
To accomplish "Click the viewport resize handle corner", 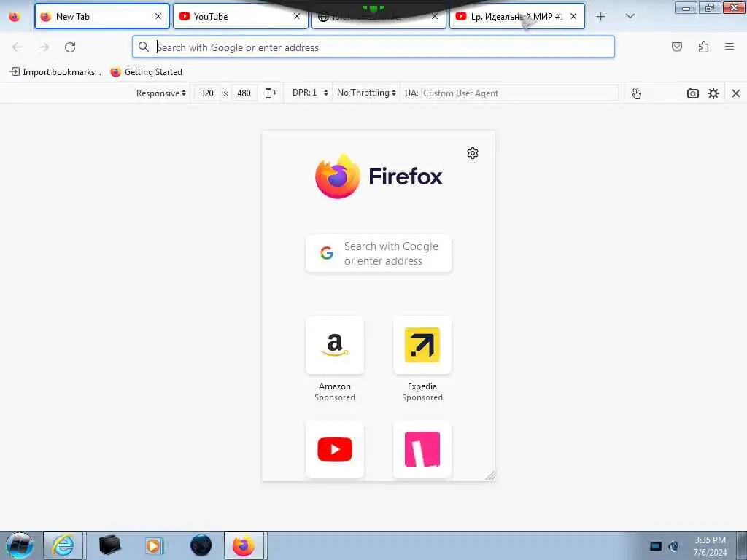I will [490, 475].
